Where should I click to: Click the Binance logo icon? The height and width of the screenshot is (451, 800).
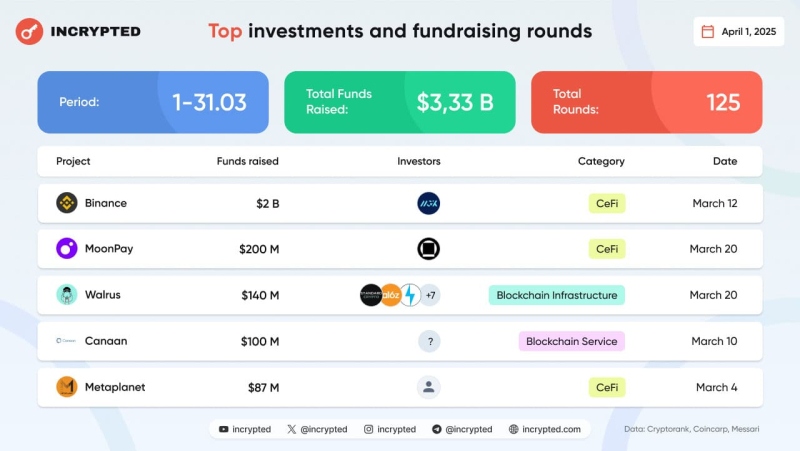[x=67, y=203]
